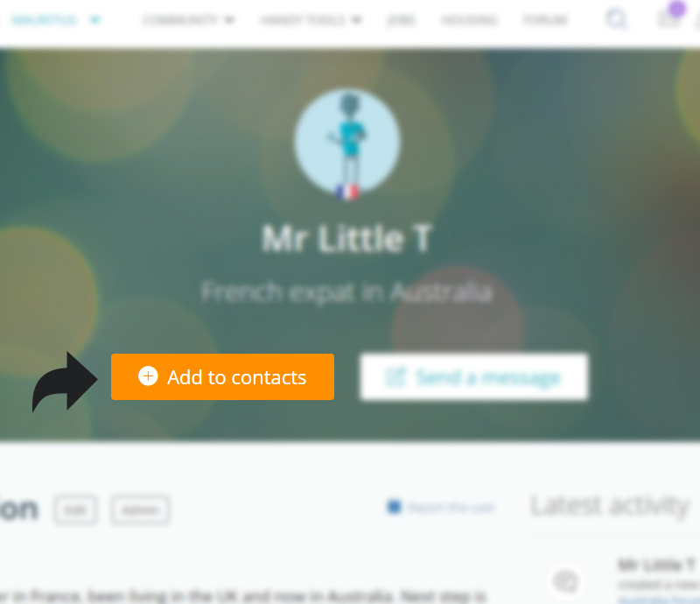
Task: Expand the Community menu dropdown
Action: click(188, 19)
